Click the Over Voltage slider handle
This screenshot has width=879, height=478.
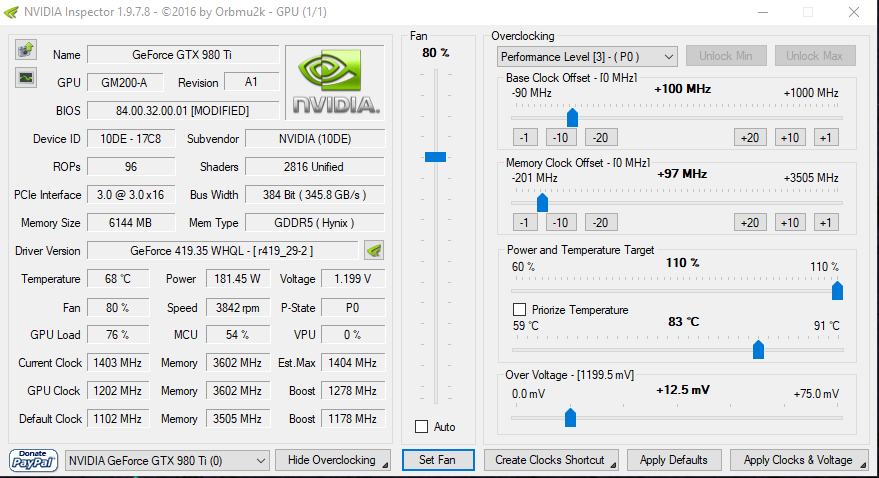click(x=570, y=417)
